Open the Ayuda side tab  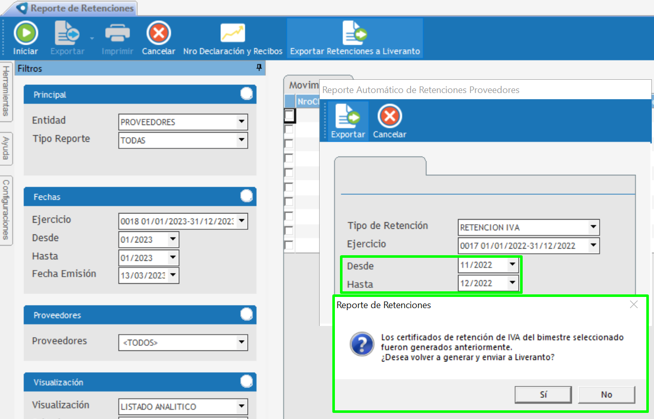(5, 148)
